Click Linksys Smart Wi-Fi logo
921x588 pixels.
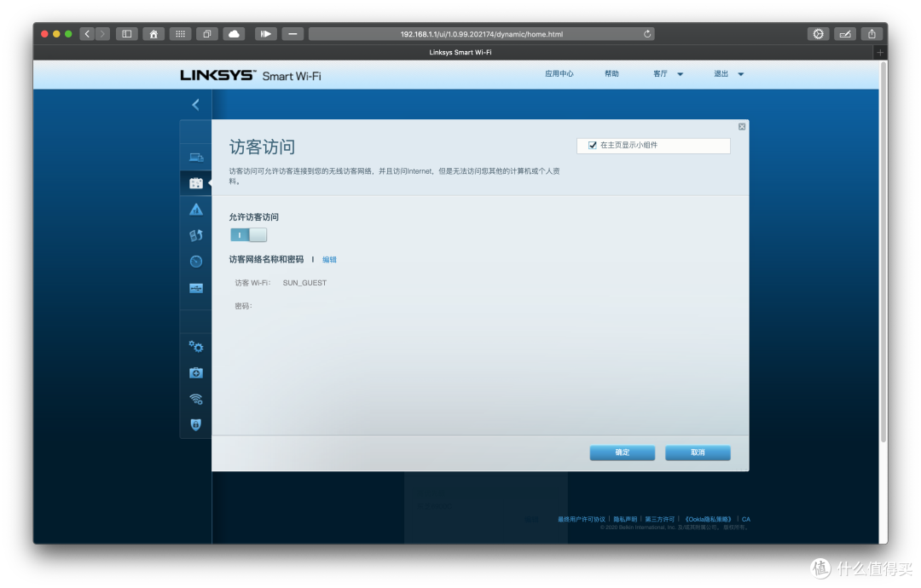(251, 76)
